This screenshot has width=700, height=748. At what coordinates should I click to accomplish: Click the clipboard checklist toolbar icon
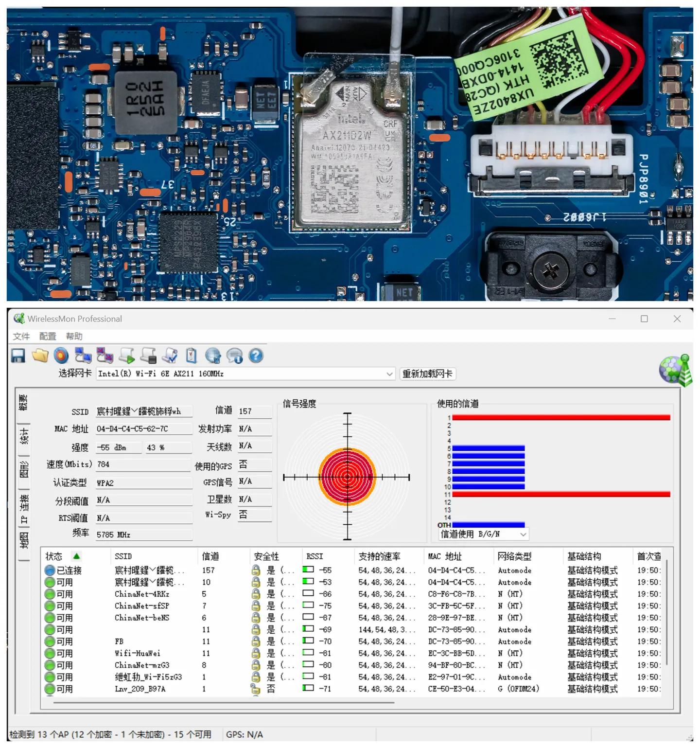pyautogui.click(x=192, y=356)
